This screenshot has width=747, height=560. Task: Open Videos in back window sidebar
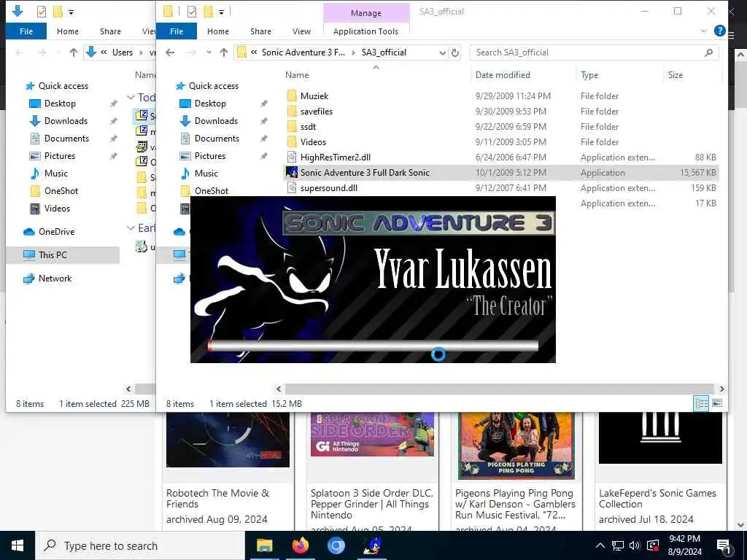[x=57, y=209]
